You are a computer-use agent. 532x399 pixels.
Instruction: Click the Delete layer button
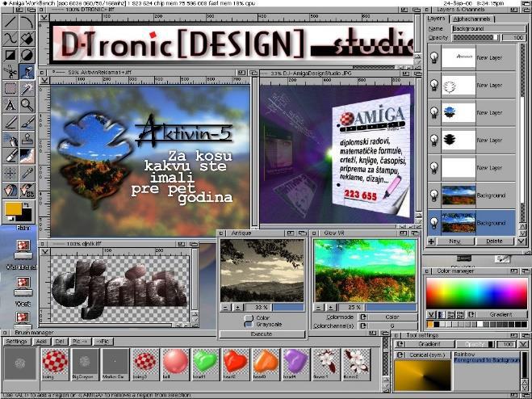[494, 241]
